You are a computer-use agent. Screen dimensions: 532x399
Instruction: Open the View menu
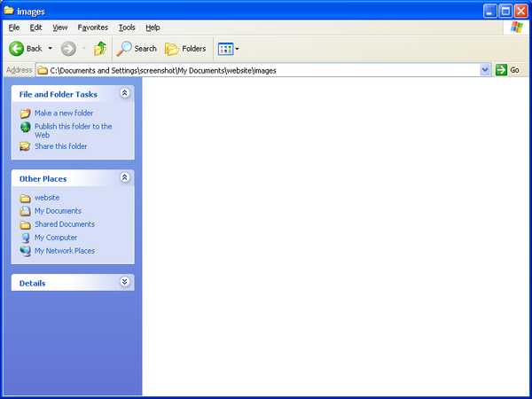pos(60,27)
